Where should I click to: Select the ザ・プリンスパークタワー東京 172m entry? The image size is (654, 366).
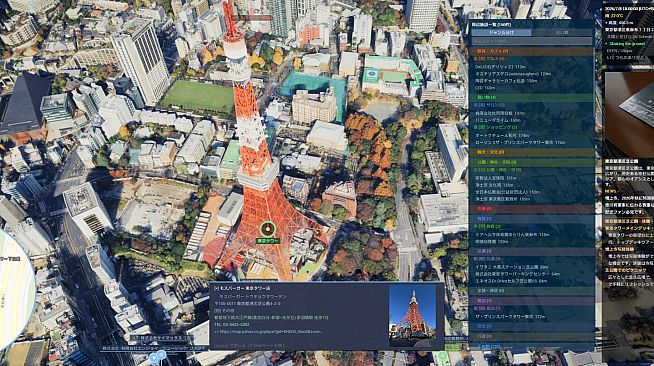tap(510, 316)
